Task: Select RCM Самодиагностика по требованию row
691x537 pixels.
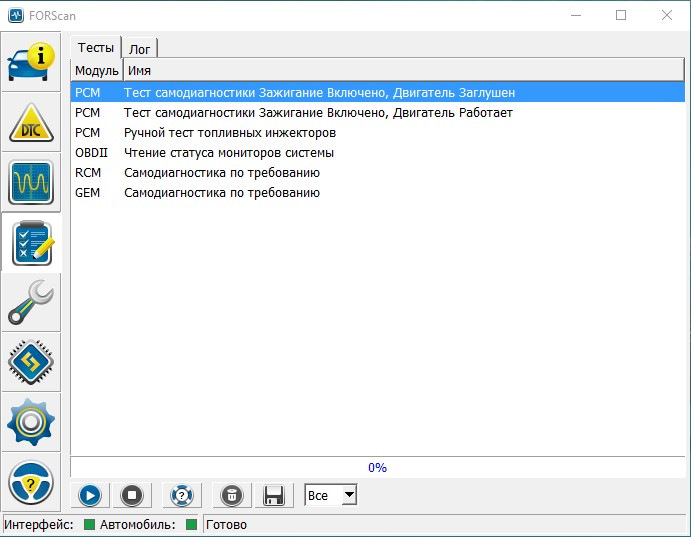Action: (378, 173)
